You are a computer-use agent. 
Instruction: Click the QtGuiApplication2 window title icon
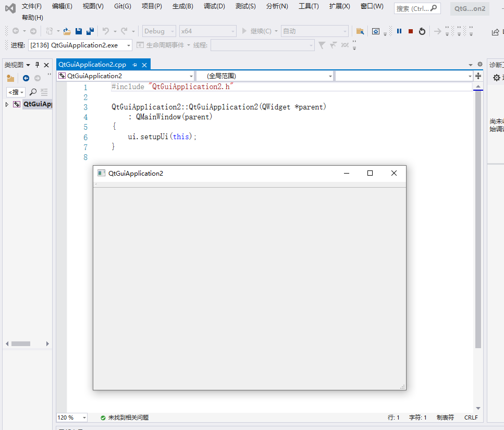101,173
